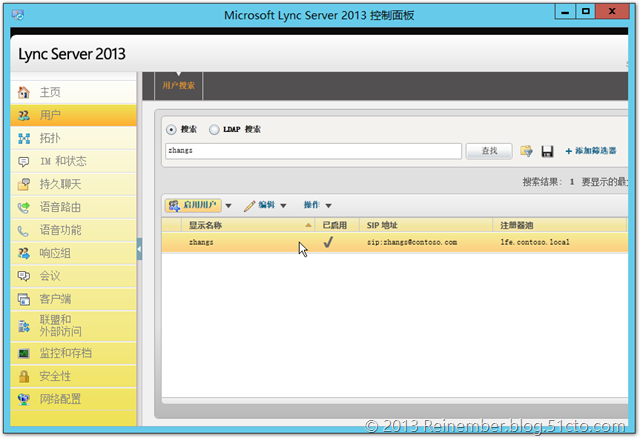Select the LDAP 搜索 radio button
This screenshot has width=640, height=438.
click(214, 129)
